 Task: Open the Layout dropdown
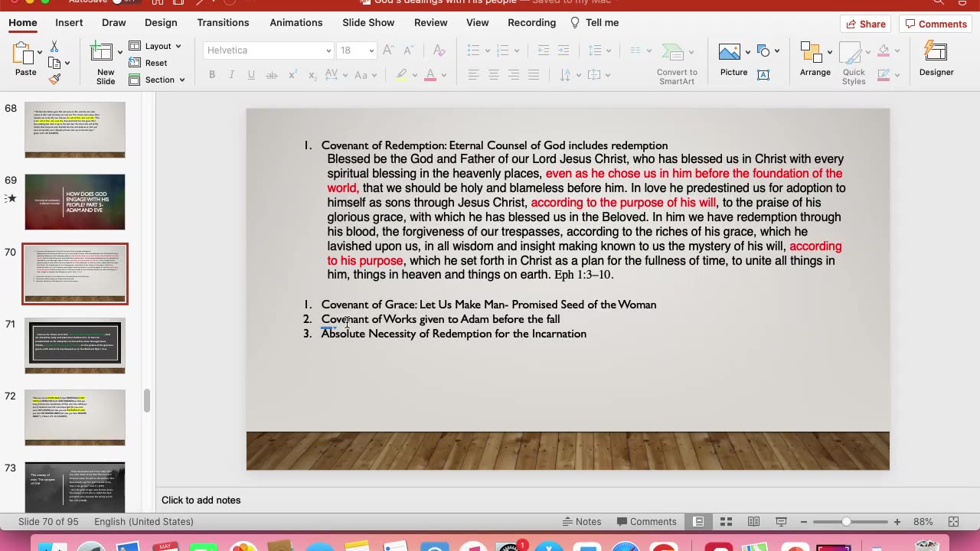(x=155, y=46)
